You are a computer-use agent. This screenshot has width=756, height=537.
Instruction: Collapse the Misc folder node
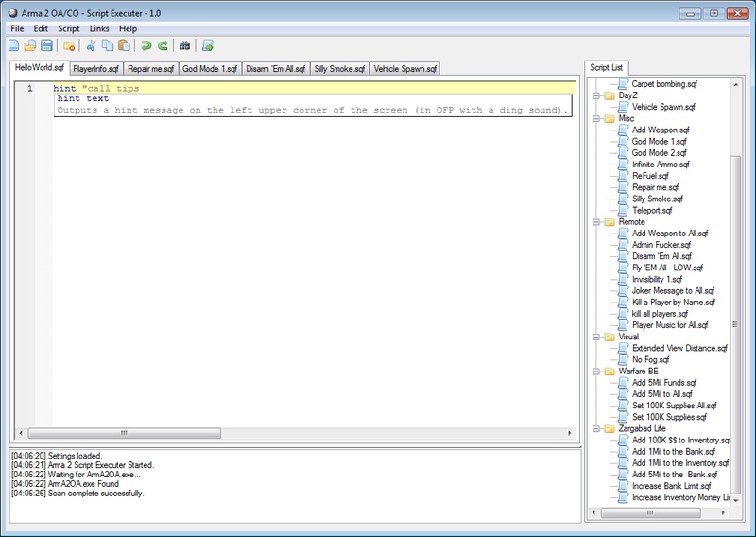(x=596, y=119)
